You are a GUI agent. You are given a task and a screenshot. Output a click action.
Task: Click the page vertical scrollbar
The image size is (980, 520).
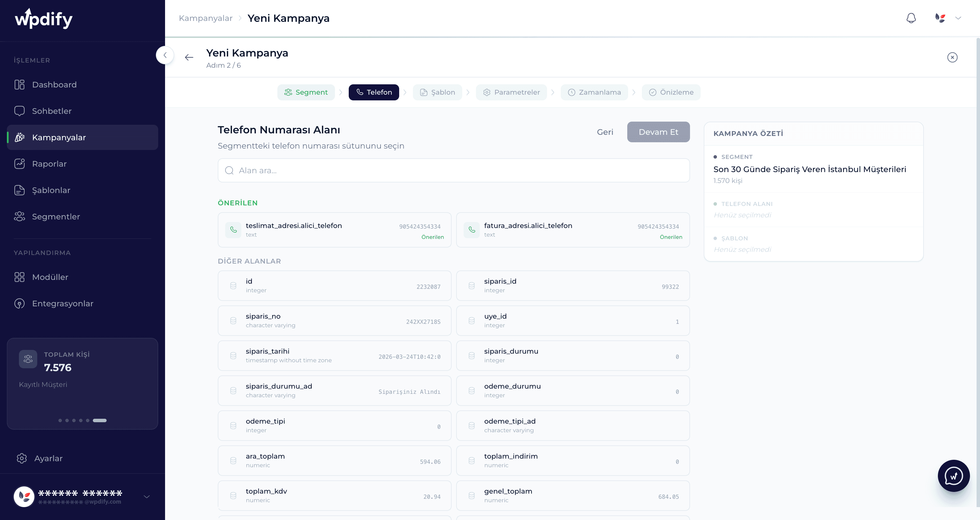coord(978,272)
